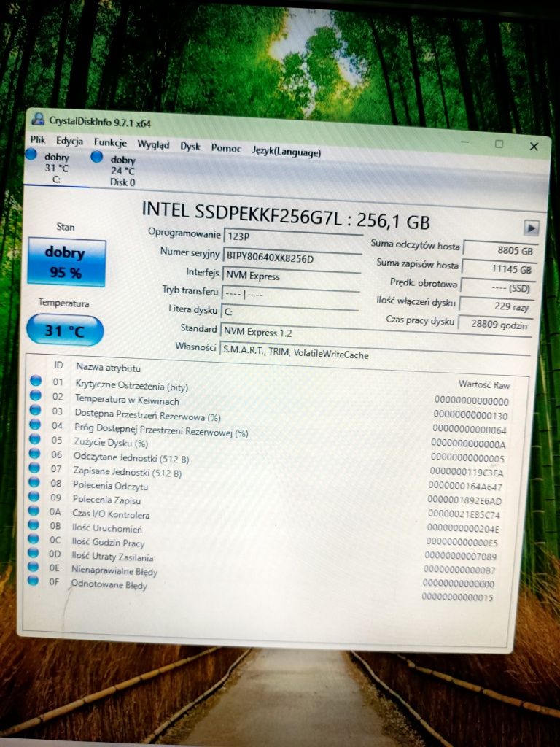560x747 pixels.
Task: Click status icon for Dostępna Przestrzeń Rezerwowa row
Action: (x=35, y=410)
